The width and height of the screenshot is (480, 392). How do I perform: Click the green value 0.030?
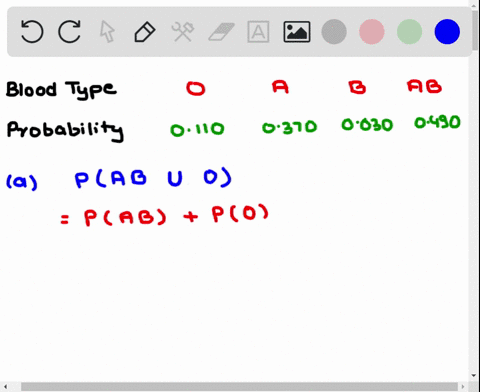[x=367, y=125]
